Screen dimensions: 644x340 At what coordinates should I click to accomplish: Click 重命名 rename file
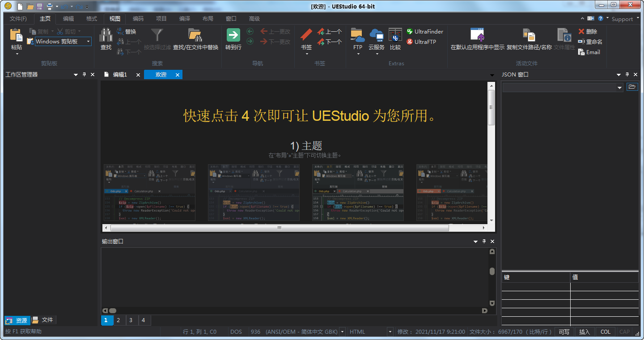tap(590, 42)
